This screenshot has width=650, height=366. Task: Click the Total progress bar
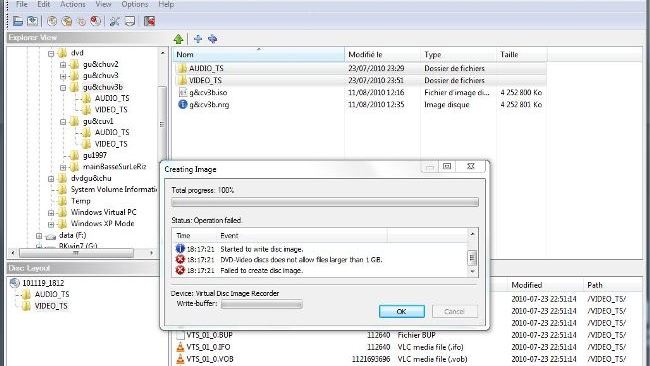325,202
